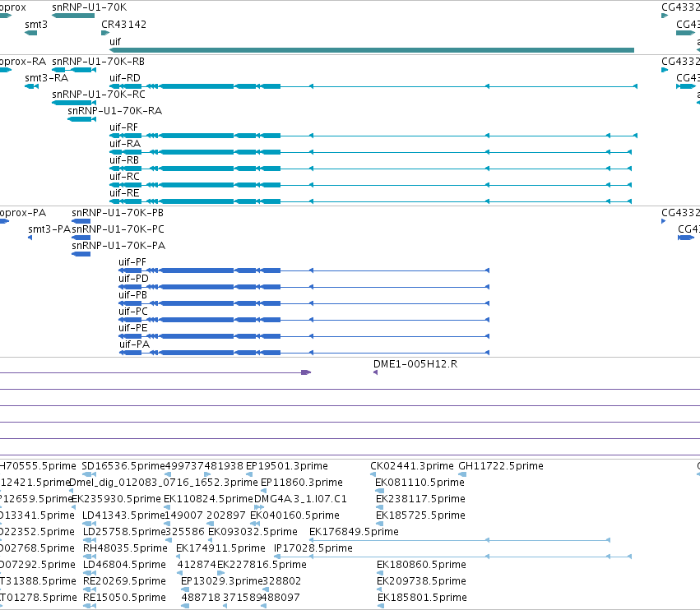Open polypeptide uif-PB
The image size is (700, 610).
[132, 295]
